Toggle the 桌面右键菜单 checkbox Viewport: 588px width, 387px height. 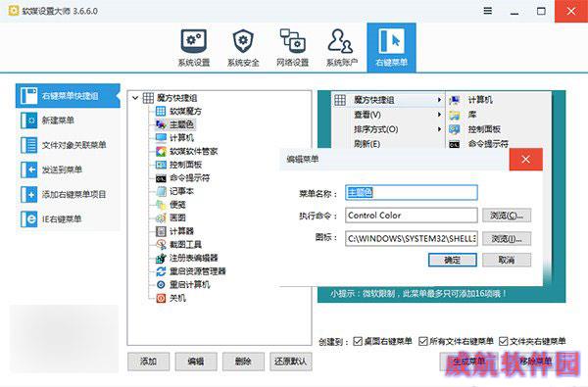point(358,341)
